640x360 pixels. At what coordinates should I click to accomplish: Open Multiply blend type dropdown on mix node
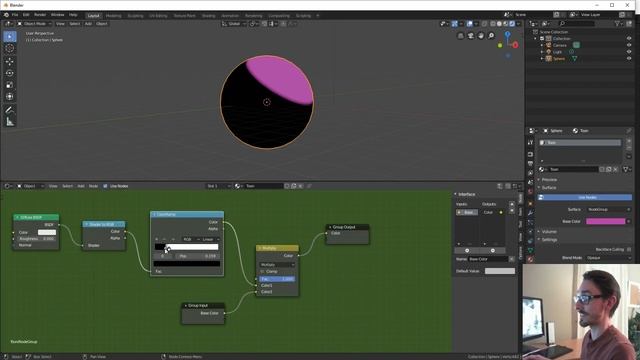(x=277, y=265)
